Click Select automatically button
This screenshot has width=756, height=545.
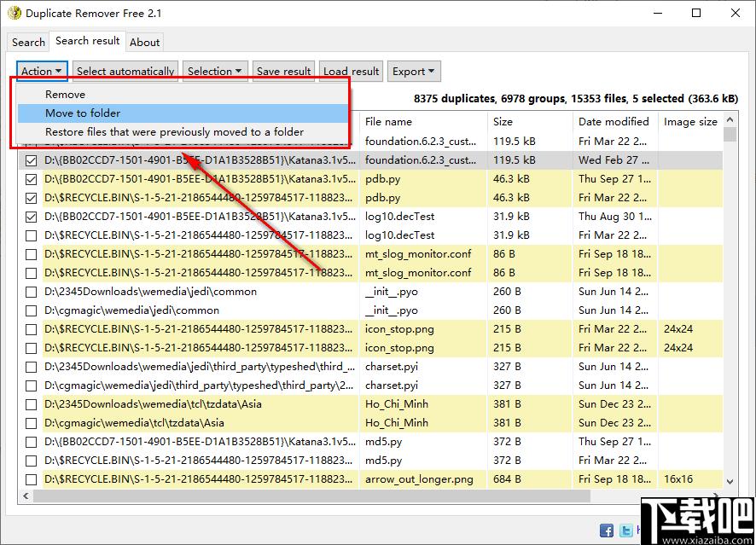tap(125, 72)
